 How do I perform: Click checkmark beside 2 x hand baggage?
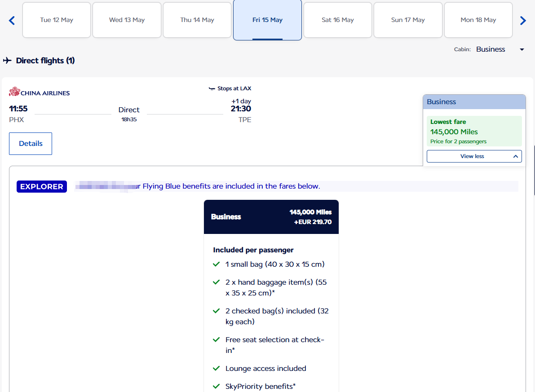pyautogui.click(x=216, y=282)
